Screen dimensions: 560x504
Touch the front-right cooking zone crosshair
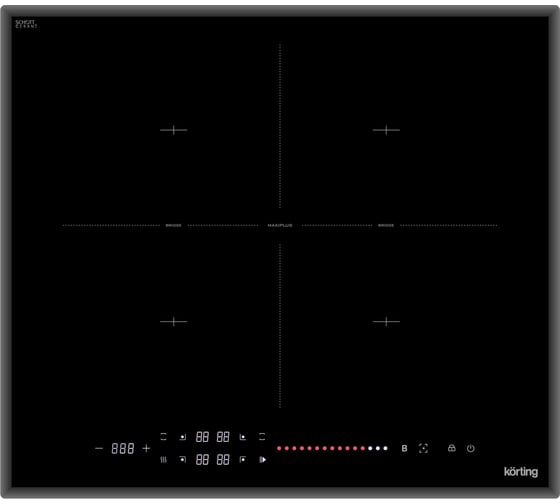click(386, 321)
